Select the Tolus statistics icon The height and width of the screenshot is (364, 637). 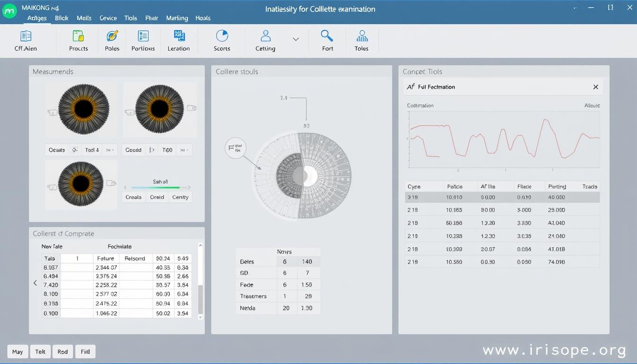(362, 40)
